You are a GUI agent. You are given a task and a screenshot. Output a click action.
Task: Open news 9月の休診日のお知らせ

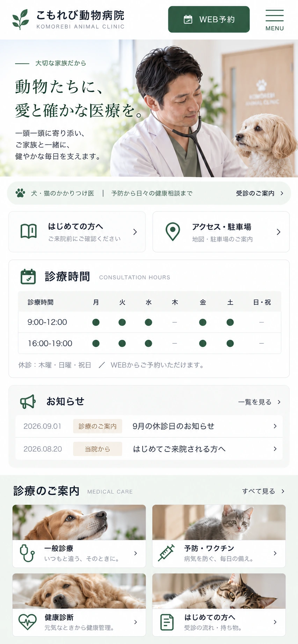[x=173, y=426]
